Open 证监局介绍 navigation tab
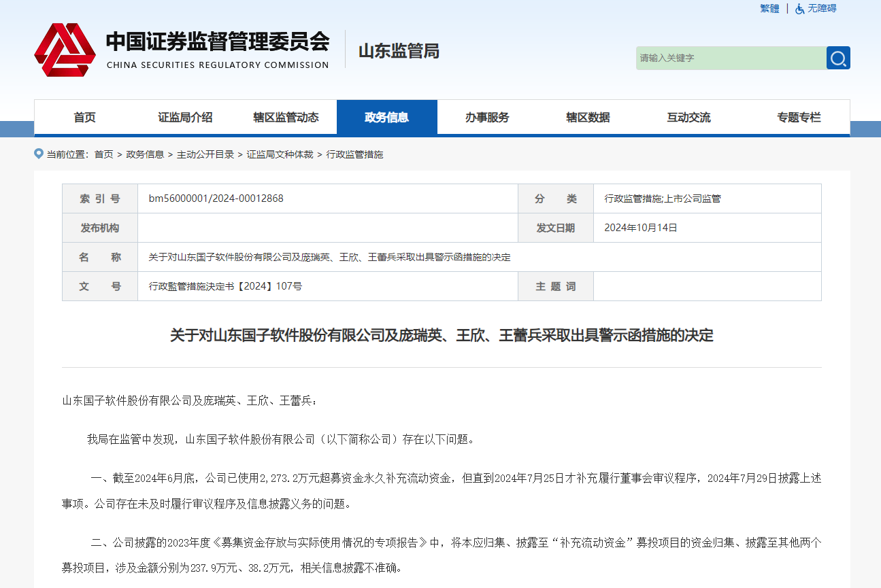The width and height of the screenshot is (881, 588). 185,118
